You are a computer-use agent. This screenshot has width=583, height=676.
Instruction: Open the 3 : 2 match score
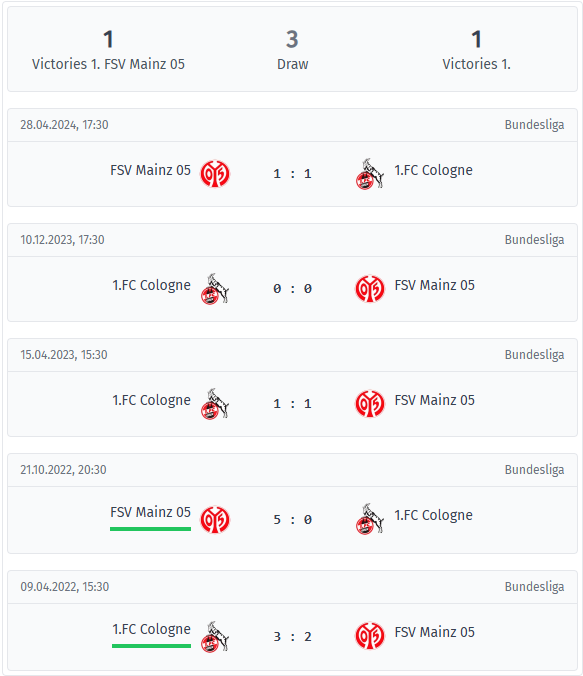pos(292,636)
